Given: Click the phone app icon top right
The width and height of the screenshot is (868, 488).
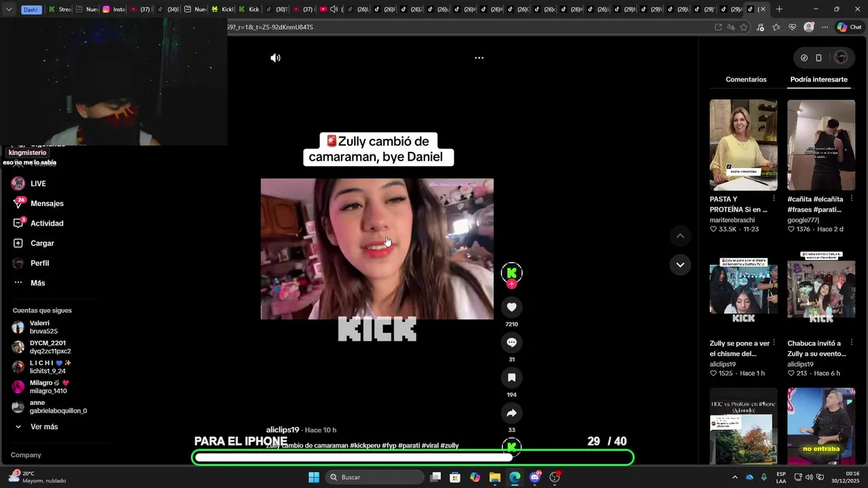Looking at the screenshot, I should [x=818, y=58].
